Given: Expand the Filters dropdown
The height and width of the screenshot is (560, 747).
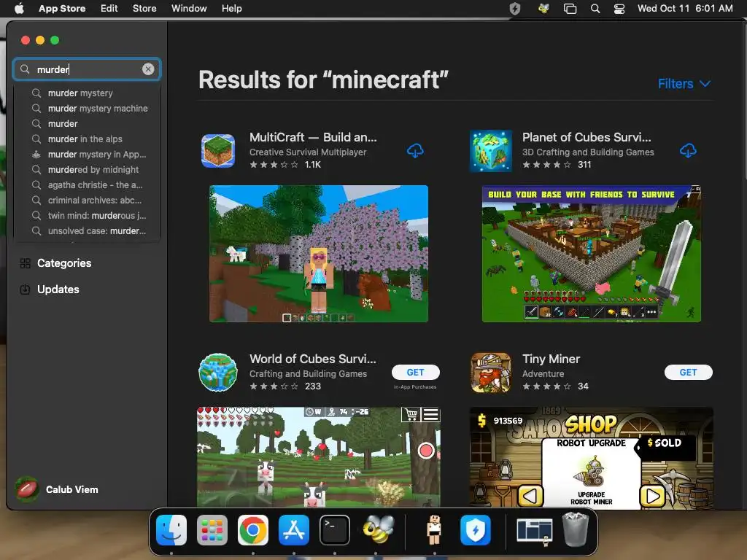Looking at the screenshot, I should 684,84.
